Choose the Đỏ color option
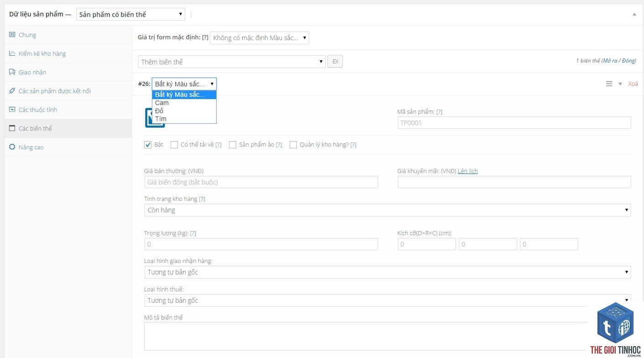 184,111
